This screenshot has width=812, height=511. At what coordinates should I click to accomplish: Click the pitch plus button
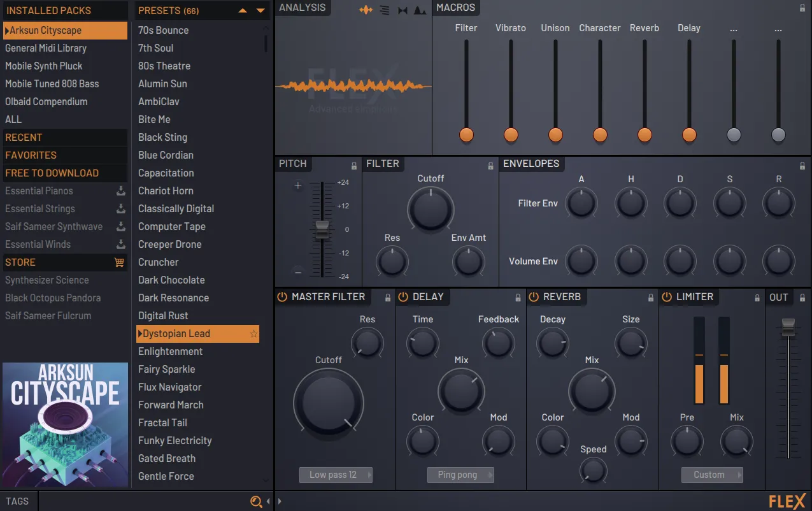[297, 186]
